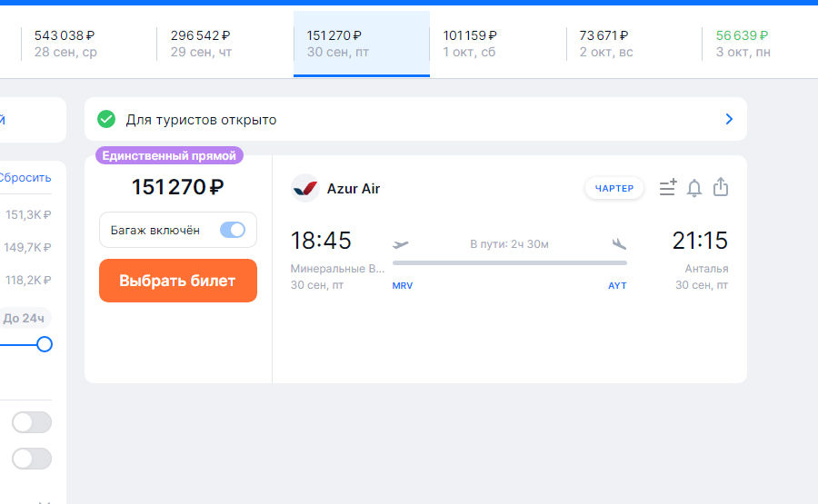Click the Сбросить reset link
The image size is (818, 504).
click(x=25, y=177)
